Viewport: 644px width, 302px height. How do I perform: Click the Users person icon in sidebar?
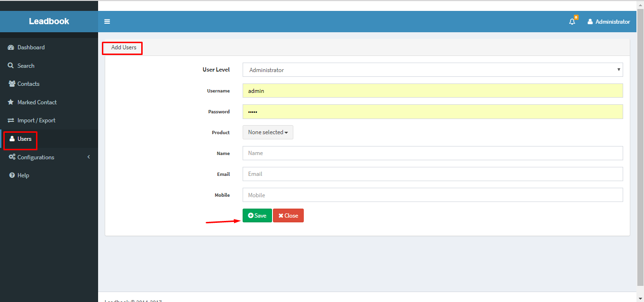click(x=12, y=139)
